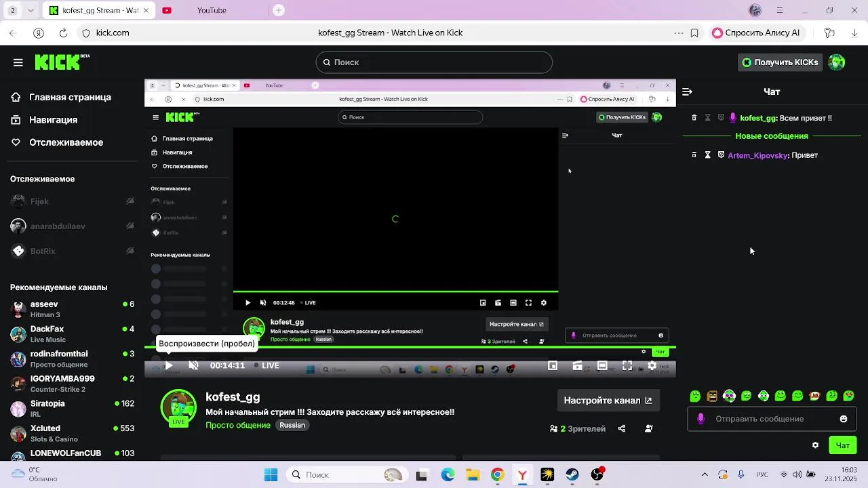Click the KICK beta logo
This screenshot has height=488, width=868.
62,62
